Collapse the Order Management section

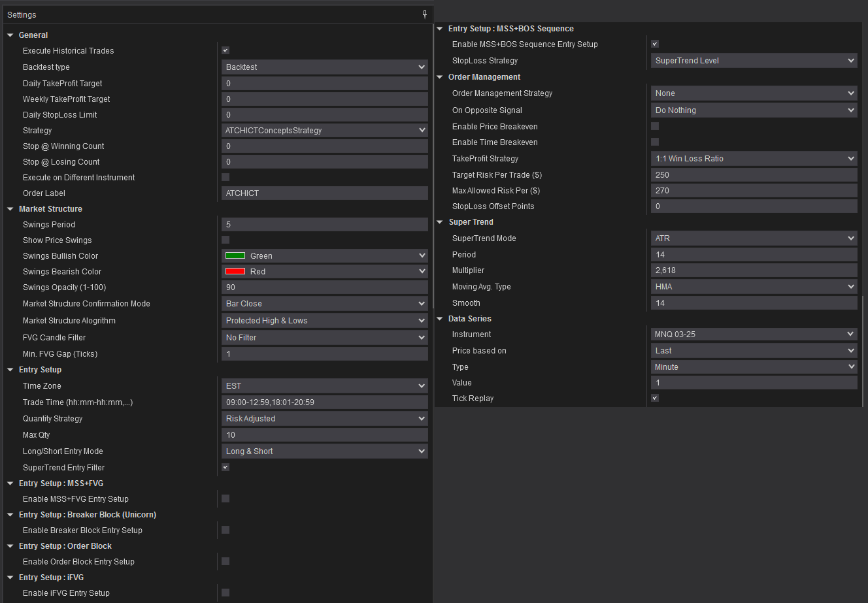pos(440,77)
